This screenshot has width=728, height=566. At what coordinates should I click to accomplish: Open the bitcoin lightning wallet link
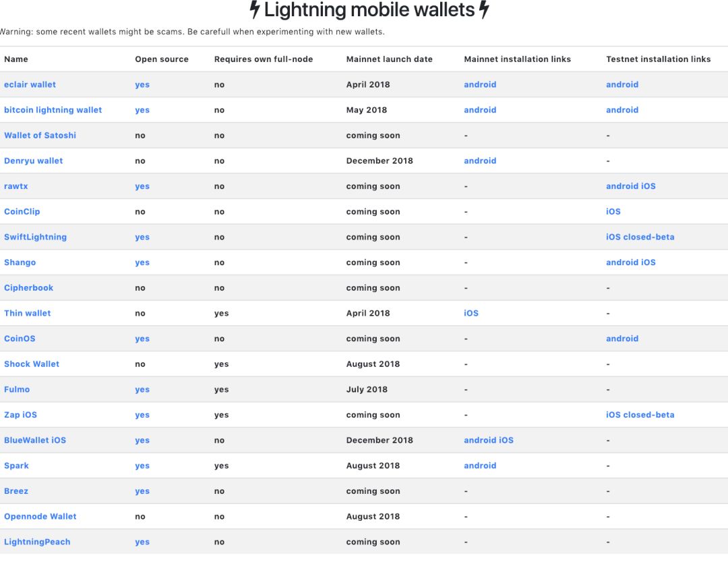click(53, 110)
